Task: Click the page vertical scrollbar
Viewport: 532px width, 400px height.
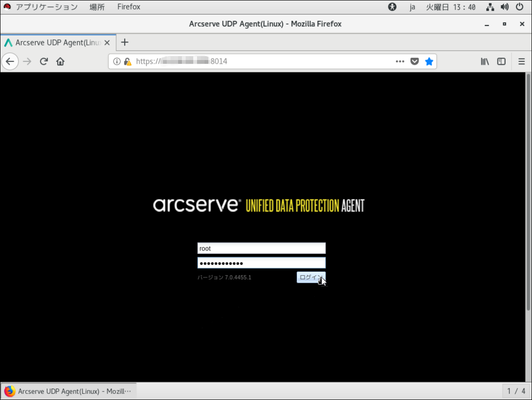Action: click(x=528, y=192)
